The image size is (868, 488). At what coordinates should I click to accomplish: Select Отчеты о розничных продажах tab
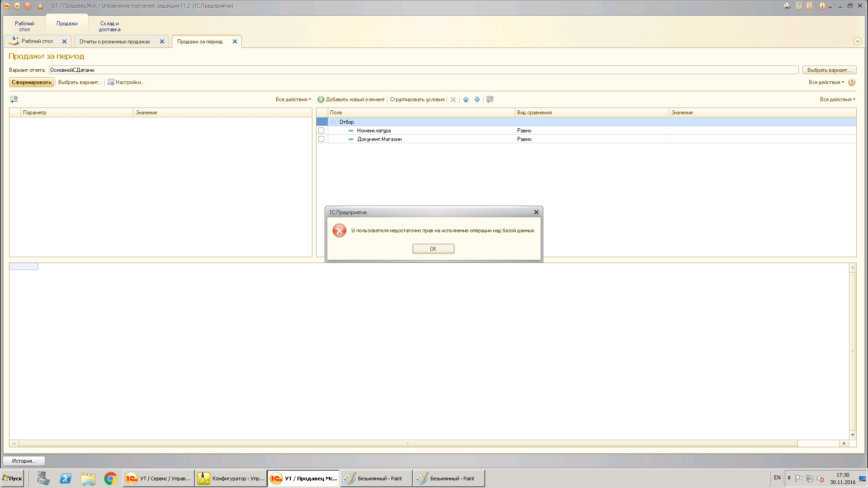pyautogui.click(x=115, y=42)
